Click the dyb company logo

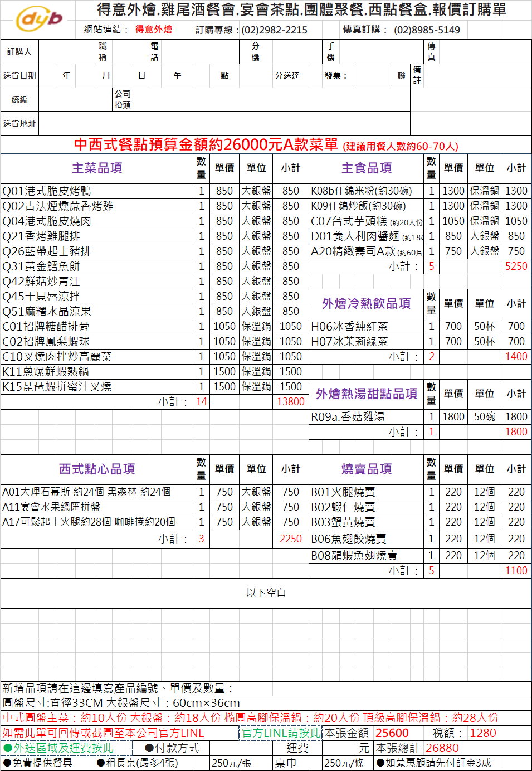click(x=39, y=20)
